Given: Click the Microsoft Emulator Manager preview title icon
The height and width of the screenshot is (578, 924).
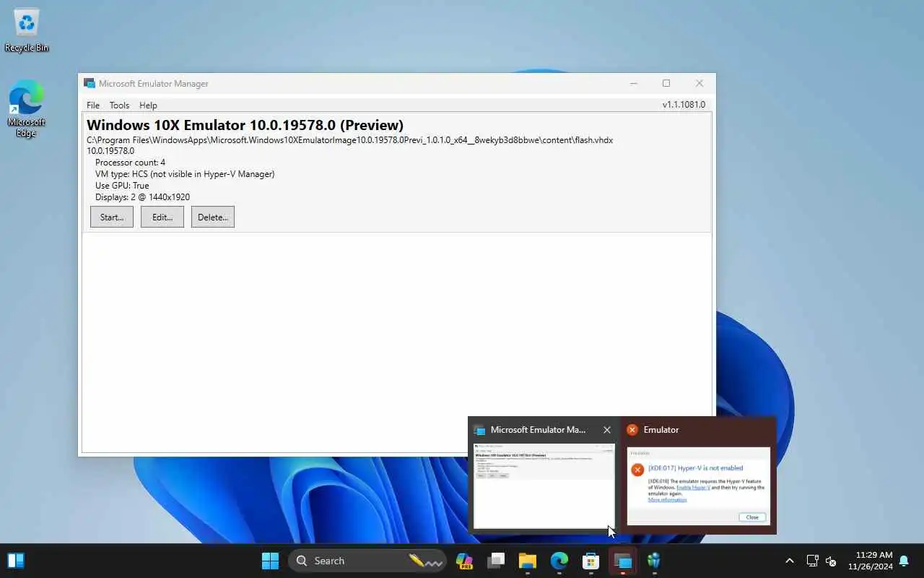Looking at the screenshot, I should point(479,430).
